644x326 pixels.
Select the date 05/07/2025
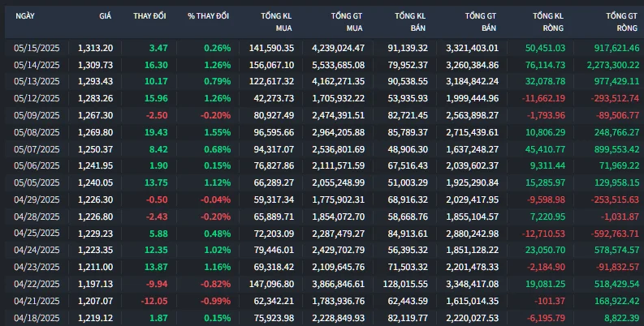point(37,149)
